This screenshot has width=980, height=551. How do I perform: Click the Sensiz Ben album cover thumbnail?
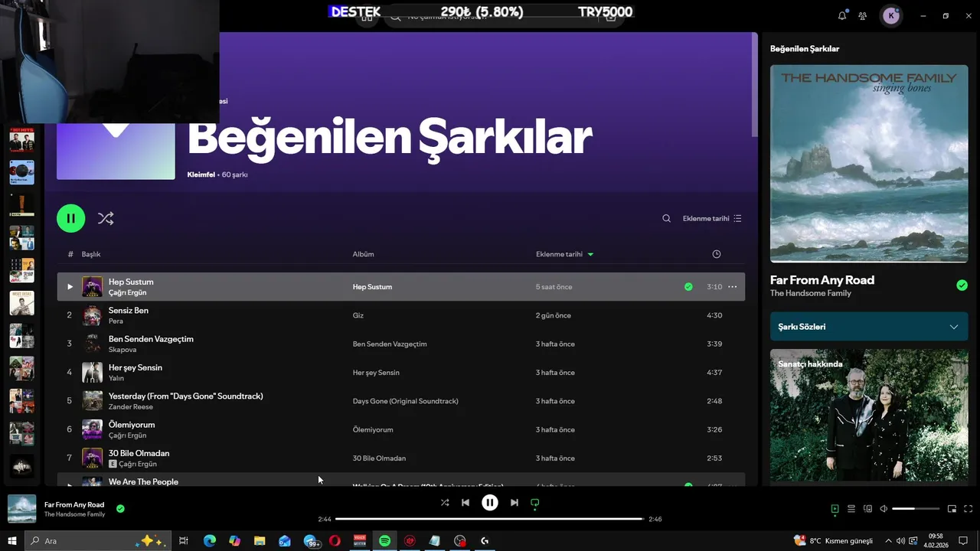[x=92, y=315]
